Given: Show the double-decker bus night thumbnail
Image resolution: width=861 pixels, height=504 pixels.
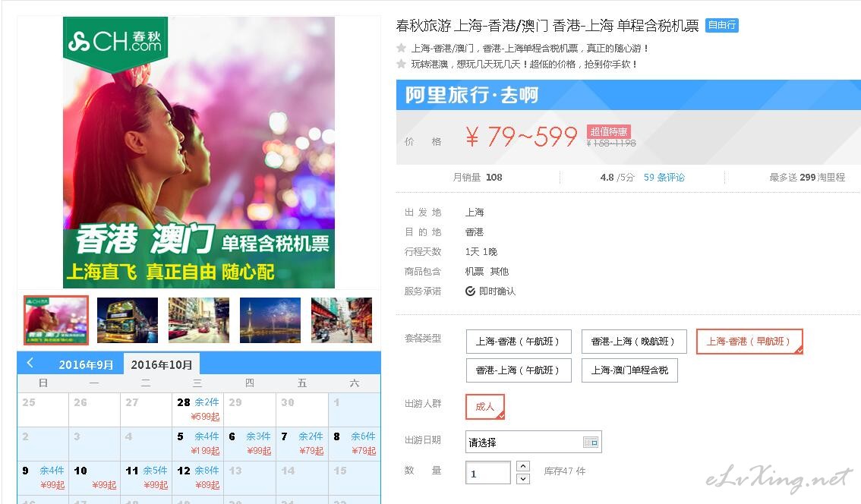Looking at the screenshot, I should (x=128, y=320).
